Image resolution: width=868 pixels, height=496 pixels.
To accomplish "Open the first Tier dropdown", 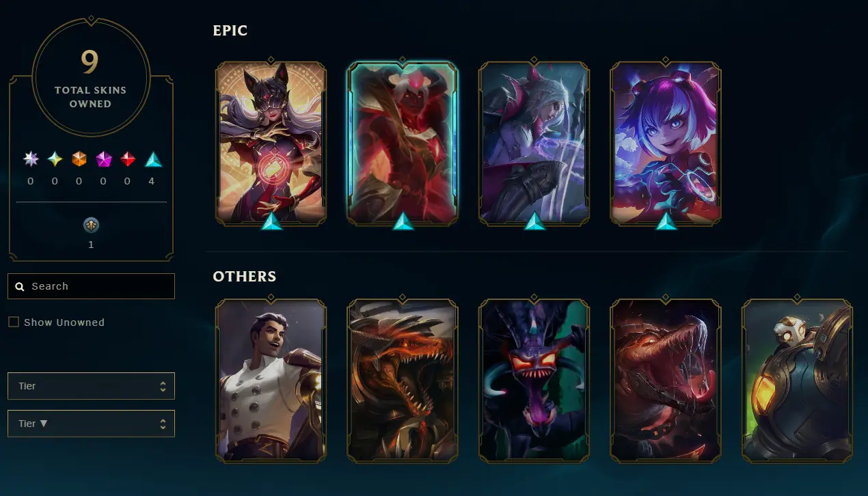I will (91, 386).
